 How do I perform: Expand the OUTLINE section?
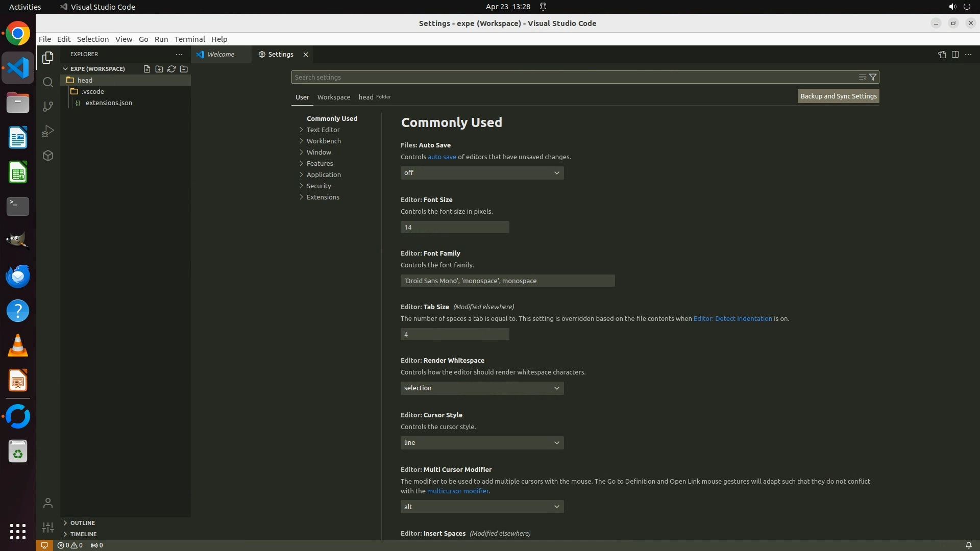click(82, 523)
